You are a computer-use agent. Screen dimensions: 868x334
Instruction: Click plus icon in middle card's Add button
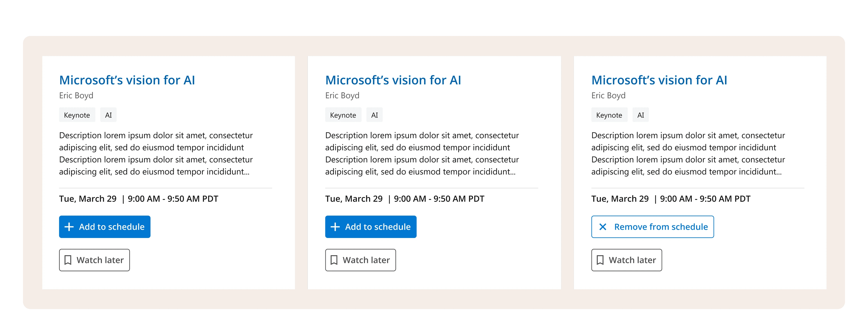pyautogui.click(x=335, y=227)
